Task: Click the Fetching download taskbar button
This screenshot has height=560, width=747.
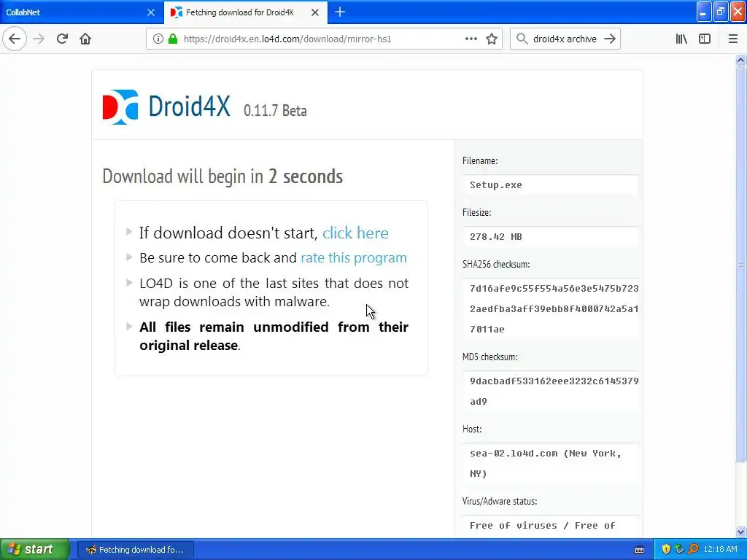Action: point(135,550)
